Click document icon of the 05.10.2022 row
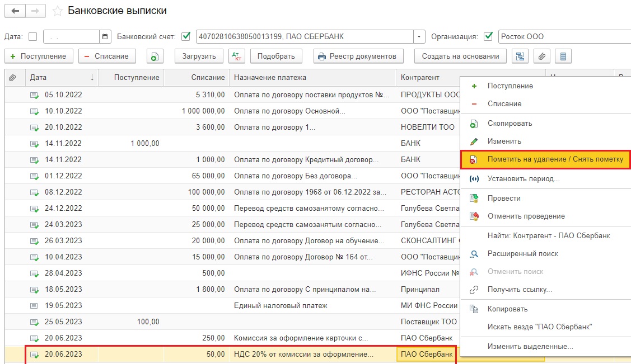Viewport: 631px width, 364px height. click(x=35, y=95)
